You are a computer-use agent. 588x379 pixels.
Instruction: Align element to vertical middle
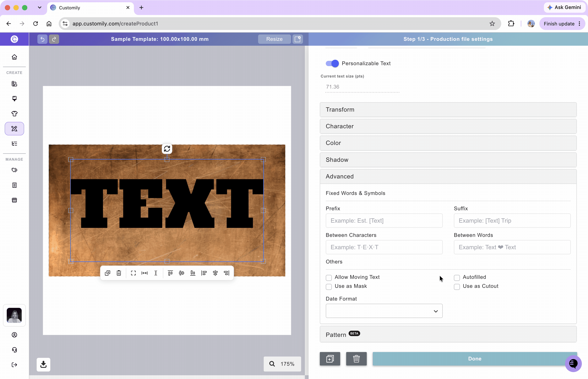coord(181,273)
